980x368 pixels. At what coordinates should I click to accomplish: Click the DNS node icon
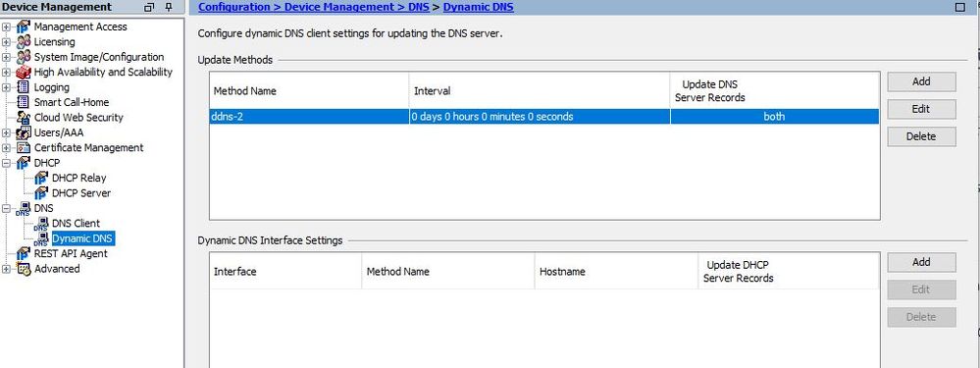tap(24, 209)
